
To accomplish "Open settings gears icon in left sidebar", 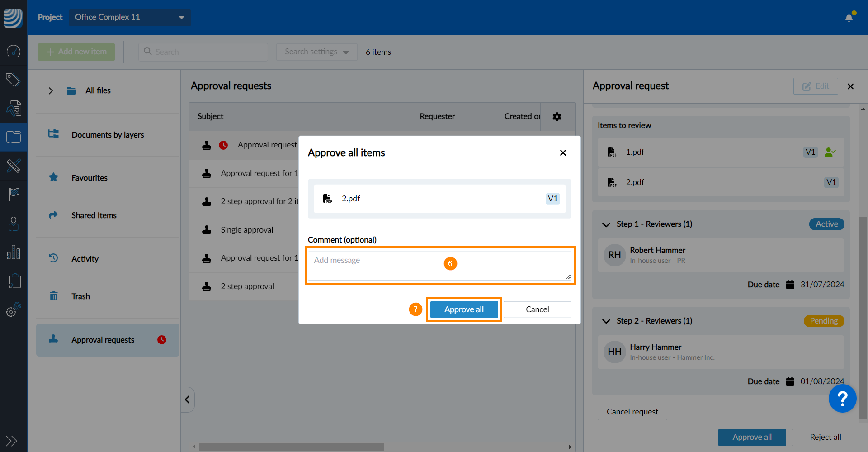I will tap(14, 310).
